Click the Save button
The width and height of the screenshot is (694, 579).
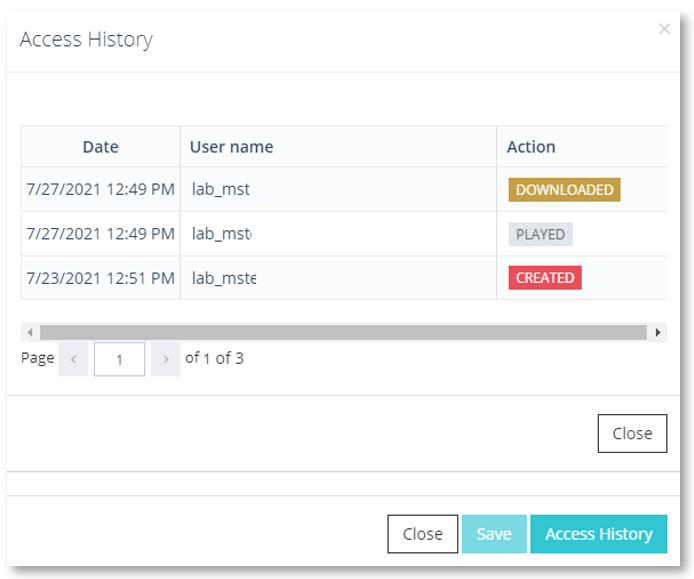click(x=494, y=534)
